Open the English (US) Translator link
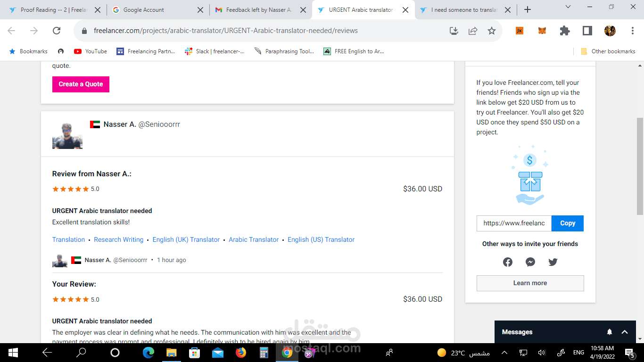This screenshot has height=362, width=644. pyautogui.click(x=321, y=239)
